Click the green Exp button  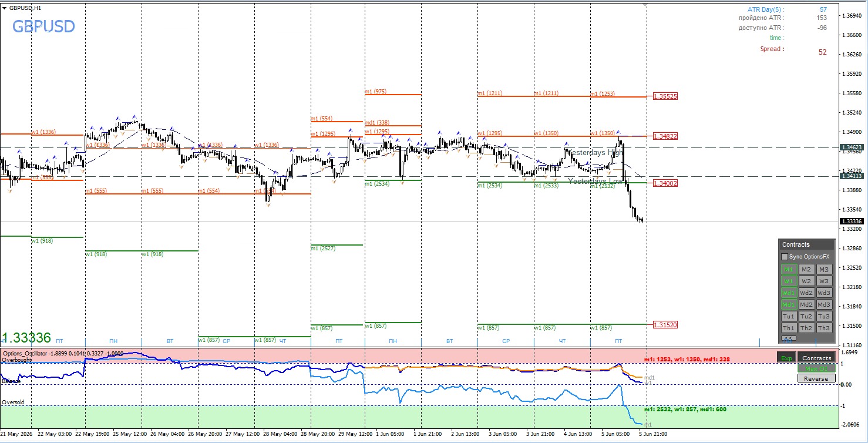(x=786, y=358)
